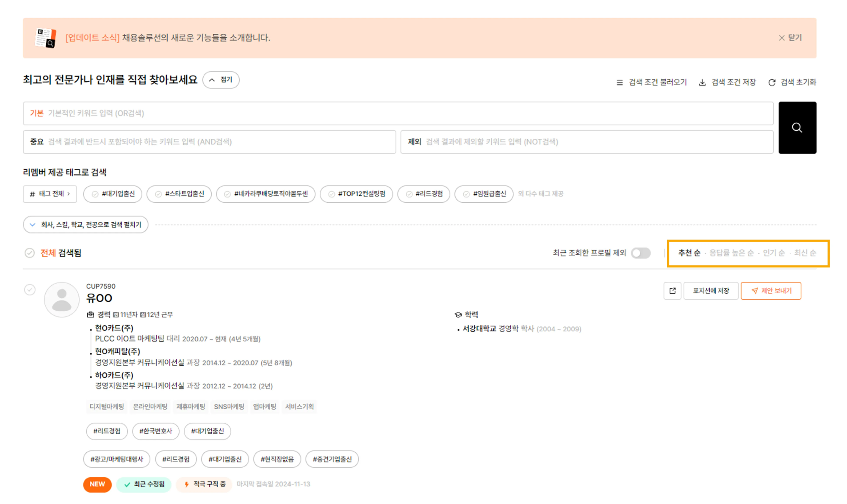The height and width of the screenshot is (504, 847).
Task: Close the update news banner
Action: tap(790, 38)
